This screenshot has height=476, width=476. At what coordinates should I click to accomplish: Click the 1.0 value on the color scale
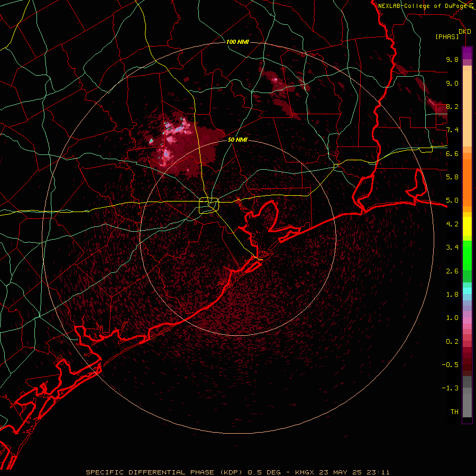tap(452, 318)
